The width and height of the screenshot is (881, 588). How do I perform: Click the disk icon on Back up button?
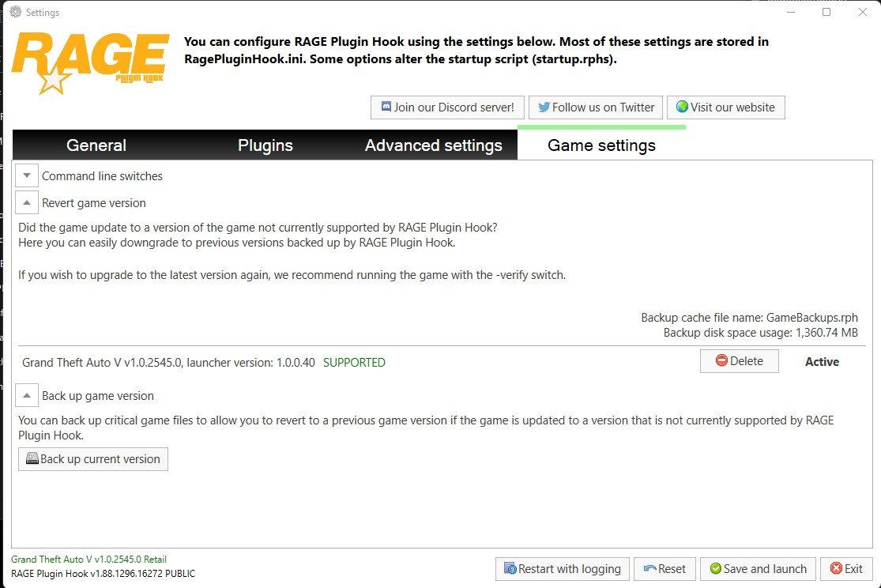click(x=32, y=458)
